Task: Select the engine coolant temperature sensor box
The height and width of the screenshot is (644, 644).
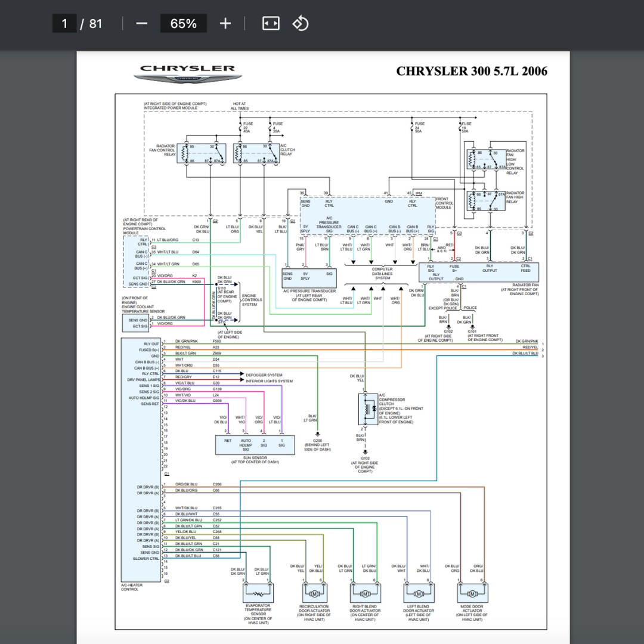Action: pyautogui.click(x=135, y=323)
